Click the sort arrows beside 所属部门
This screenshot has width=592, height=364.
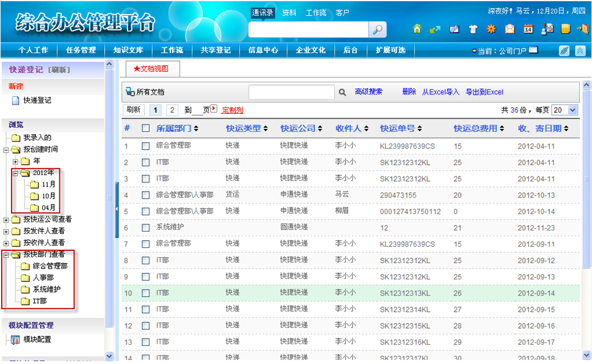196,129
